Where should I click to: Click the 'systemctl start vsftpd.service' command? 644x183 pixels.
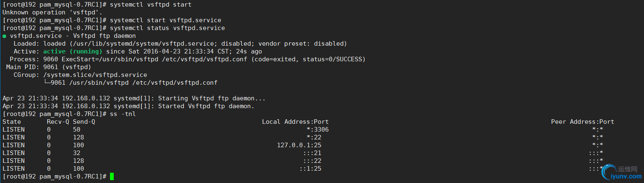point(166,20)
